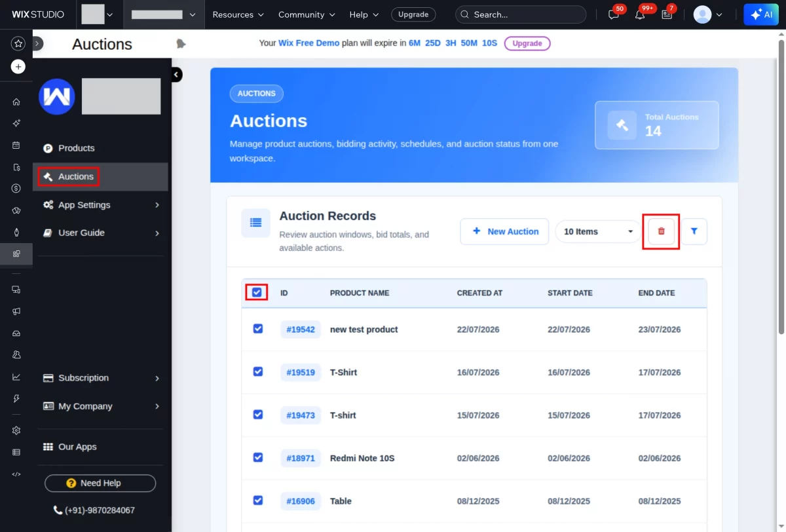The width and height of the screenshot is (786, 532).
Task: Open the developer code icon
Action: pyautogui.click(x=16, y=474)
